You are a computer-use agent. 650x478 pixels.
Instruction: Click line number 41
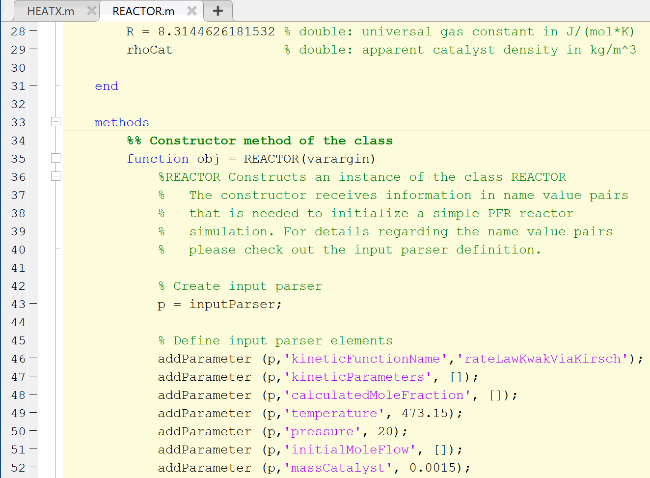18,268
